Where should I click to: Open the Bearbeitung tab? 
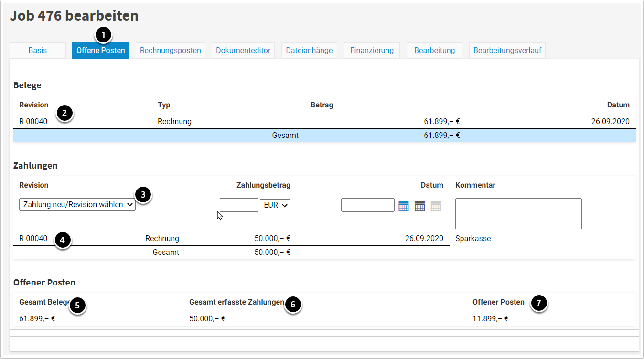click(x=434, y=50)
